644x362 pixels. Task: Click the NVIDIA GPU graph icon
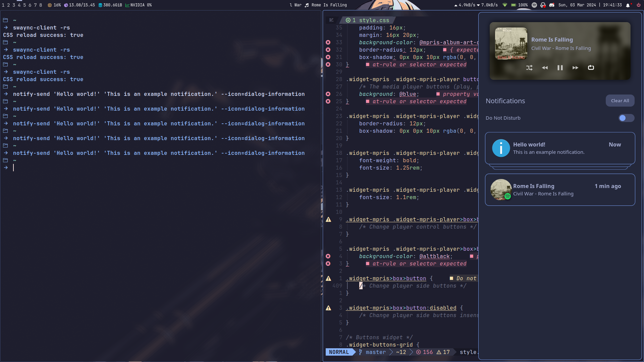click(x=127, y=5)
